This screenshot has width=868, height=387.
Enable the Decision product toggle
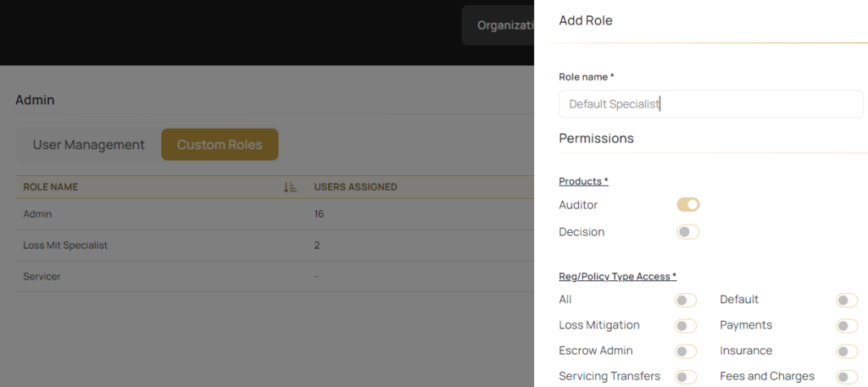coord(687,231)
